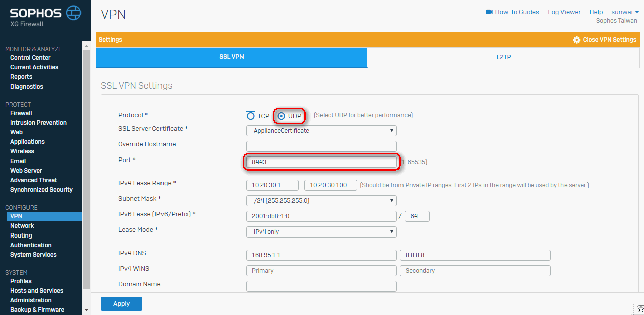Click the gear icon beside Close VPN Settings
Viewport: 644px width, 315px height.
tap(577, 40)
